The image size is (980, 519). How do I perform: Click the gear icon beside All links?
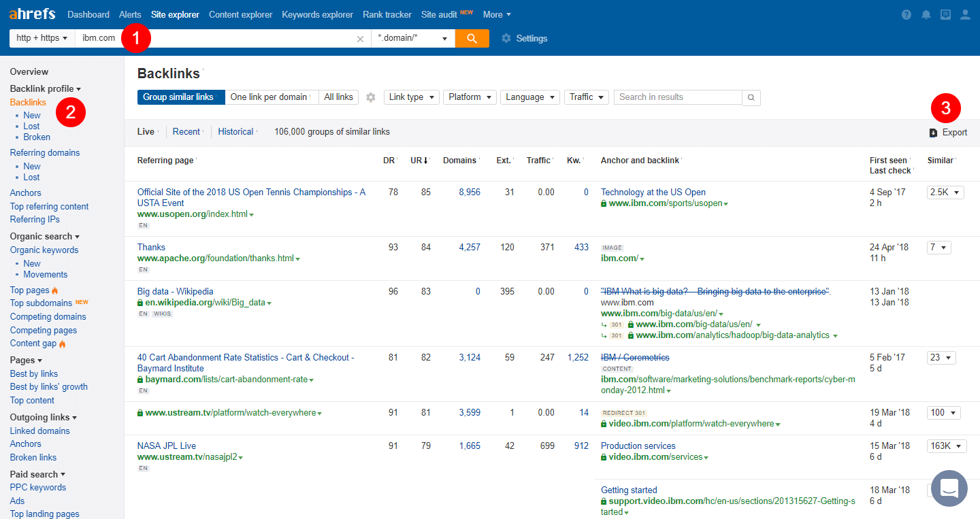tap(371, 97)
